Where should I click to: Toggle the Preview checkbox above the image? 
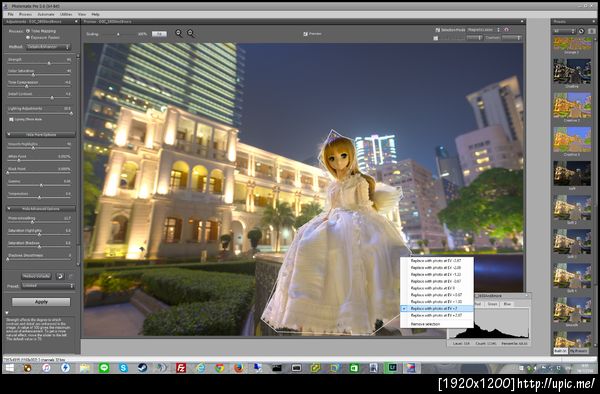pos(305,34)
